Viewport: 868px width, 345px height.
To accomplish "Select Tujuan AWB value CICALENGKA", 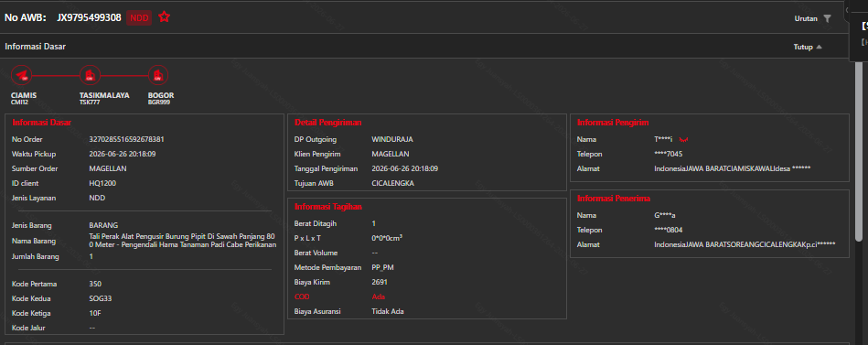I will (x=393, y=183).
